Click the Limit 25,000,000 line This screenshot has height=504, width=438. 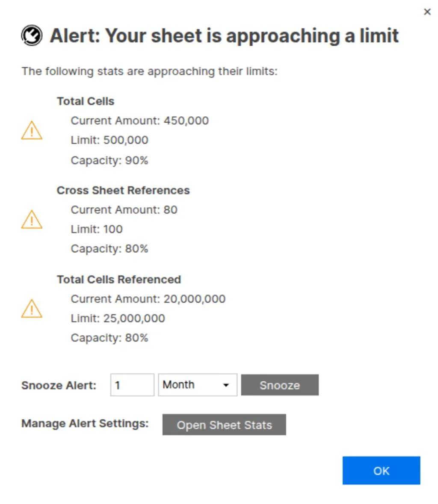click(x=118, y=318)
